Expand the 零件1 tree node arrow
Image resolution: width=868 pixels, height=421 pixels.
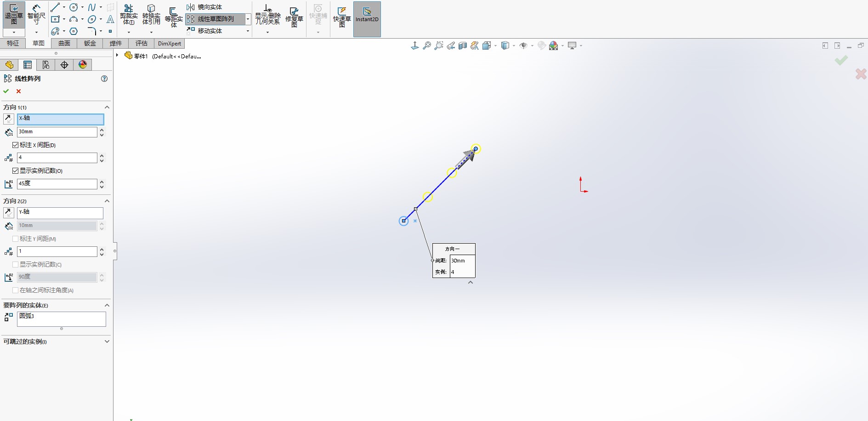tap(117, 55)
